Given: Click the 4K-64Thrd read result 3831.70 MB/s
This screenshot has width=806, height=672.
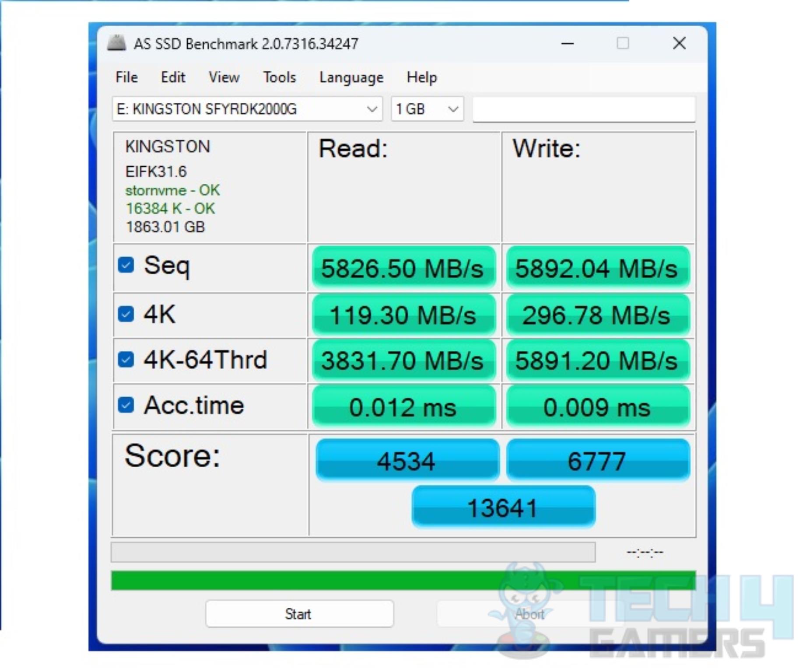Looking at the screenshot, I should coord(404,360).
